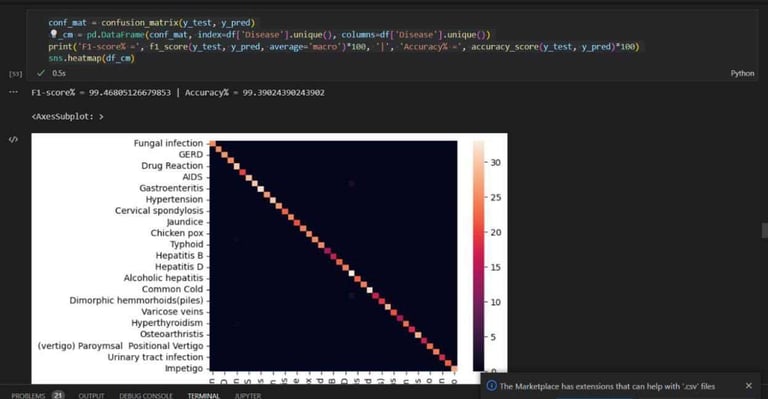
Task: Click the AIDS axis label
Action: tap(192, 177)
